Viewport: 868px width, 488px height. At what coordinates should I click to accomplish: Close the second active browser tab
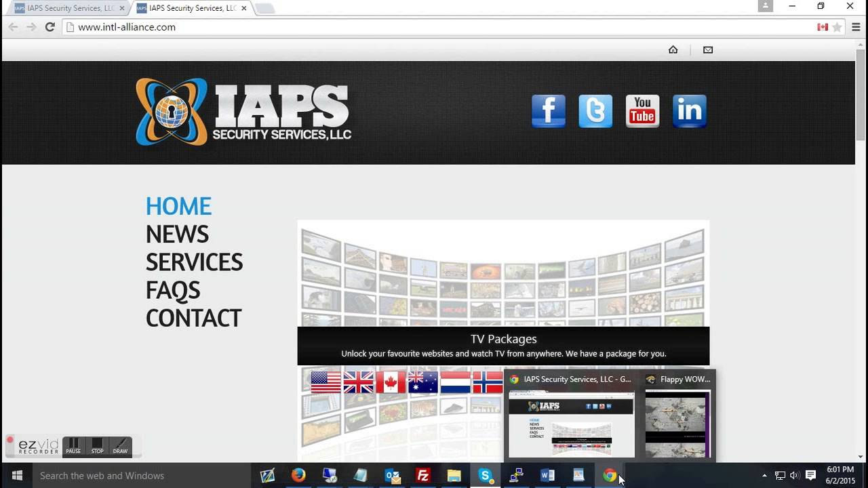244,8
